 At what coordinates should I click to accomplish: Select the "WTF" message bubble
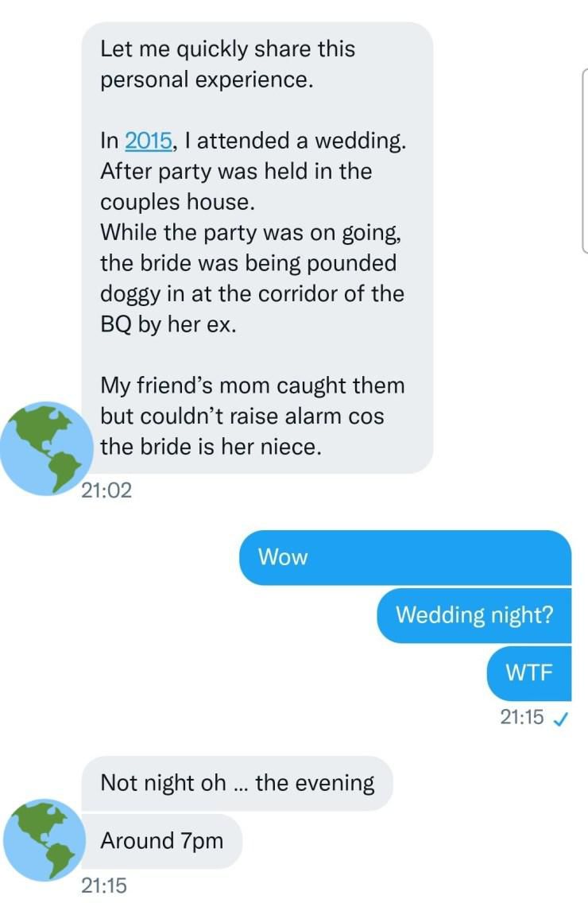[528, 672]
